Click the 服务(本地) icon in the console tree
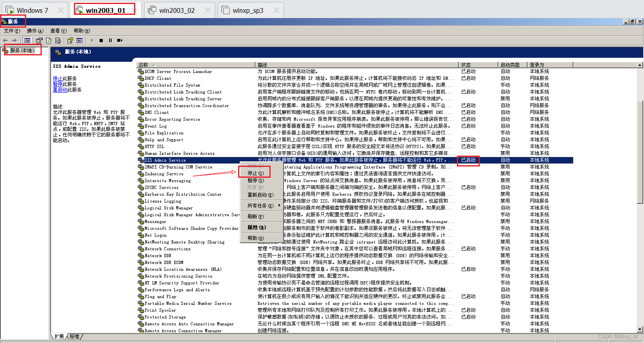The image size is (644, 343). click(x=6, y=51)
